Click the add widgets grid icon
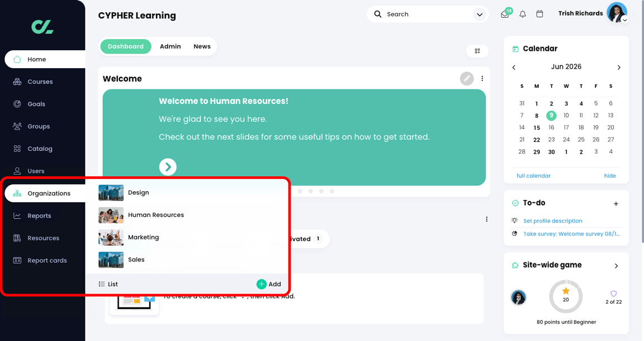Viewport: 644px width, 341px height. 477,51
